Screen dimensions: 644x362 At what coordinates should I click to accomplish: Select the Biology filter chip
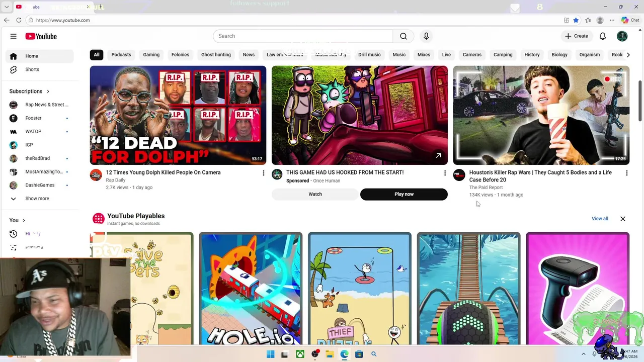[x=559, y=55]
